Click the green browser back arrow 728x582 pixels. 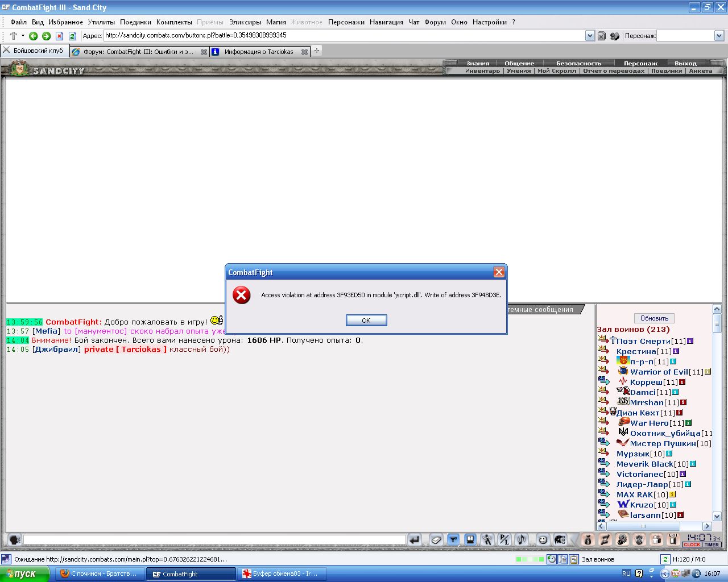33,36
